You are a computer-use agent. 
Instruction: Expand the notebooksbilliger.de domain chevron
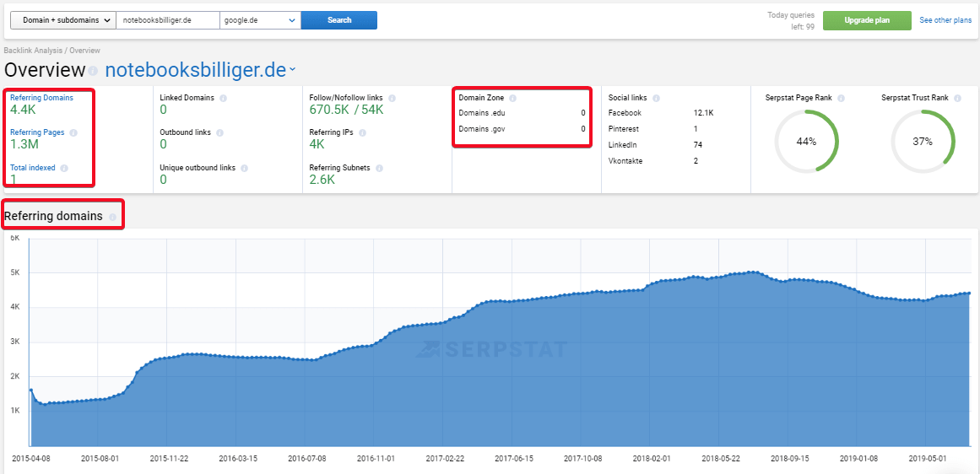pos(293,71)
